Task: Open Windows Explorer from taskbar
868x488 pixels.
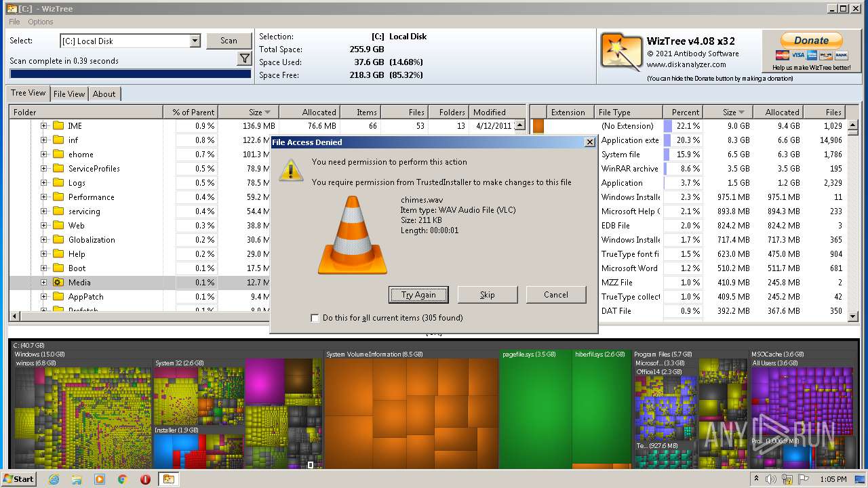Action: (77, 479)
